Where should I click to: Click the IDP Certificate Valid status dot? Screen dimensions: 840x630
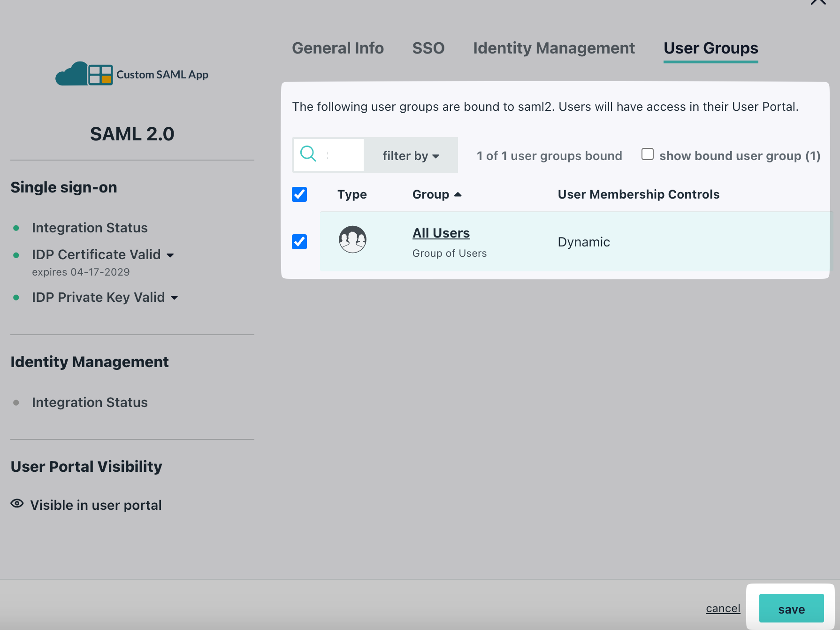click(17, 254)
